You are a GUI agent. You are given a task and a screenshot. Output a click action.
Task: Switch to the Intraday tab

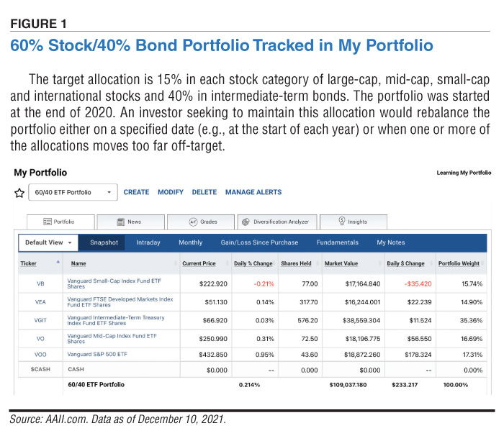point(148,242)
